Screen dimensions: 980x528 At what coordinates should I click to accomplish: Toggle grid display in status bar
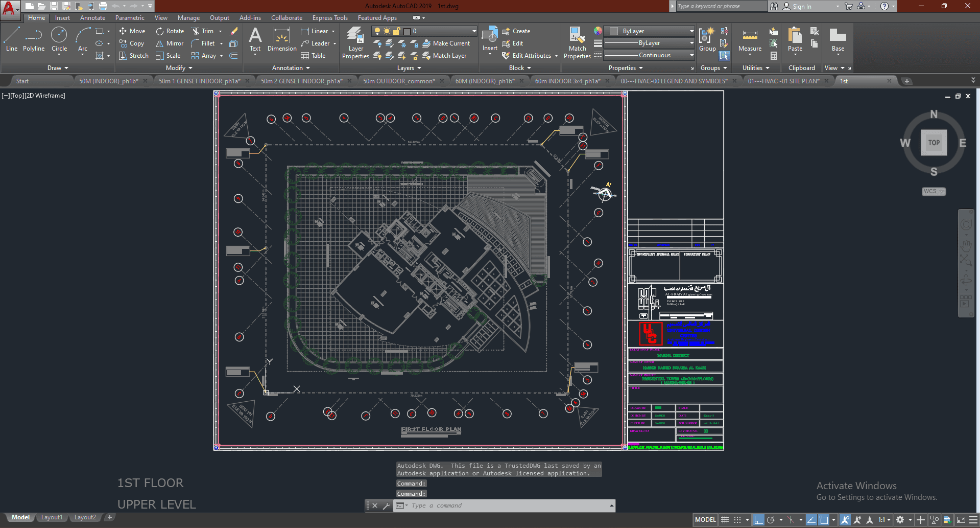[x=725, y=520]
